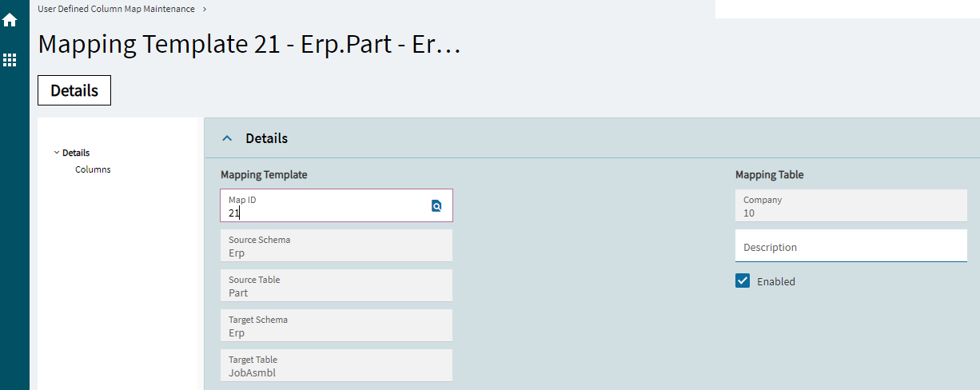Click the Target Table field
This screenshot has height=390, width=980.
pyautogui.click(x=337, y=365)
